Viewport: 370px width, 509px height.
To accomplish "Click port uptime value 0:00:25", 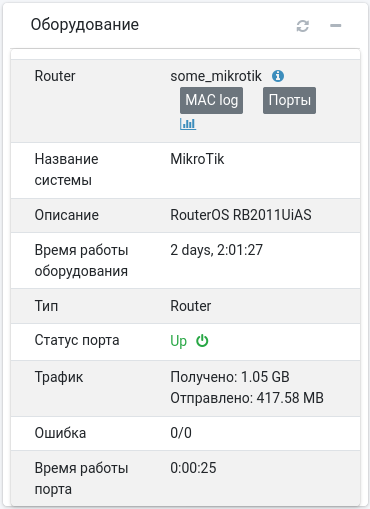I will [193, 468].
